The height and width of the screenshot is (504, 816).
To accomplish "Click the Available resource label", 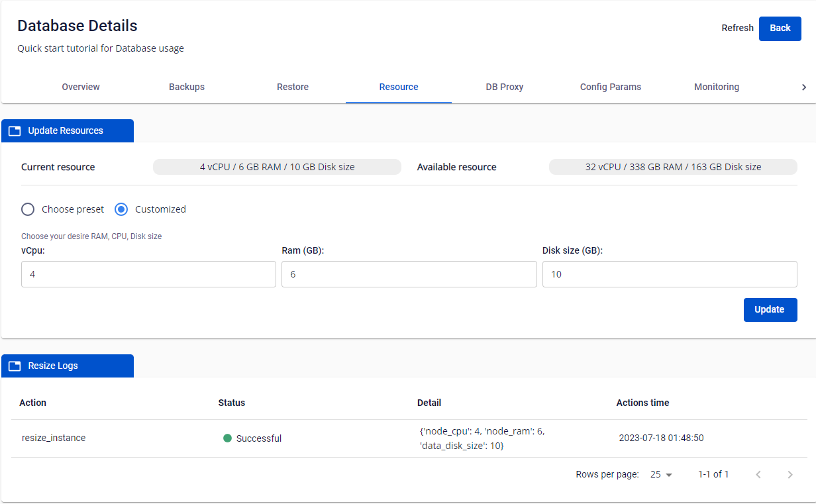I will tap(457, 167).
